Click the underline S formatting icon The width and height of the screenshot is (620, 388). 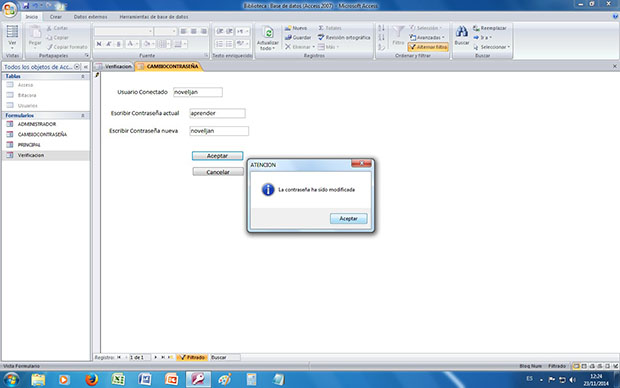[x=118, y=44]
